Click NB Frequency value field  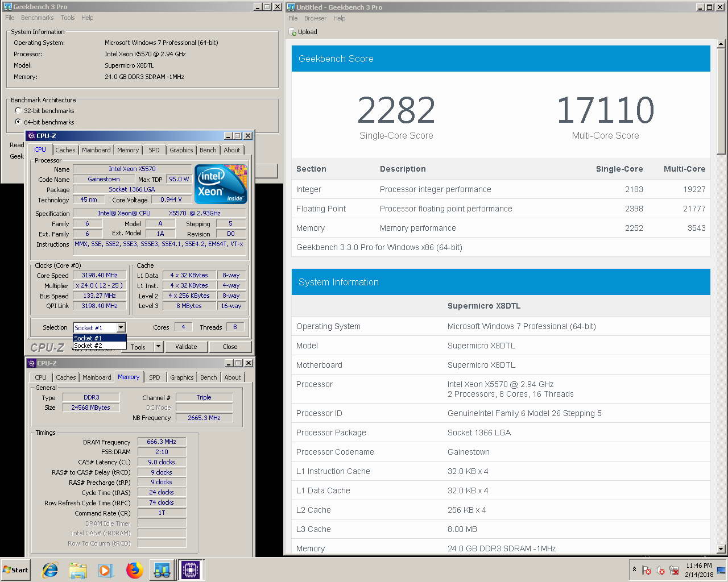tap(204, 418)
